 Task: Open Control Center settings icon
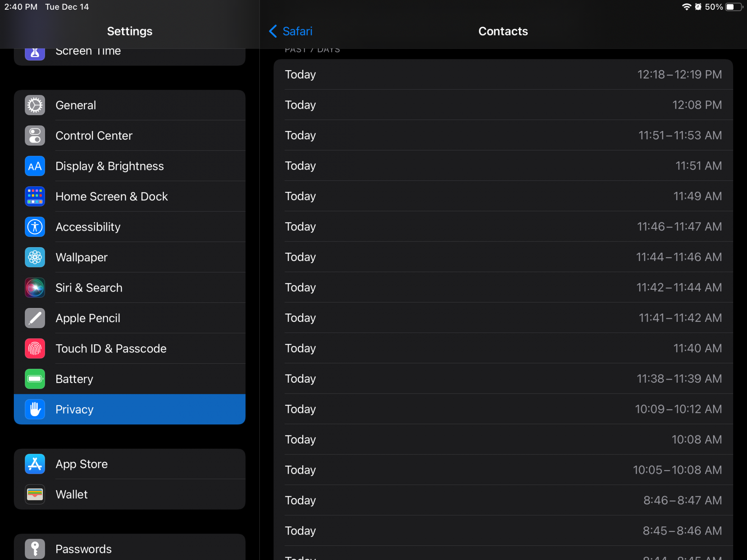(35, 136)
